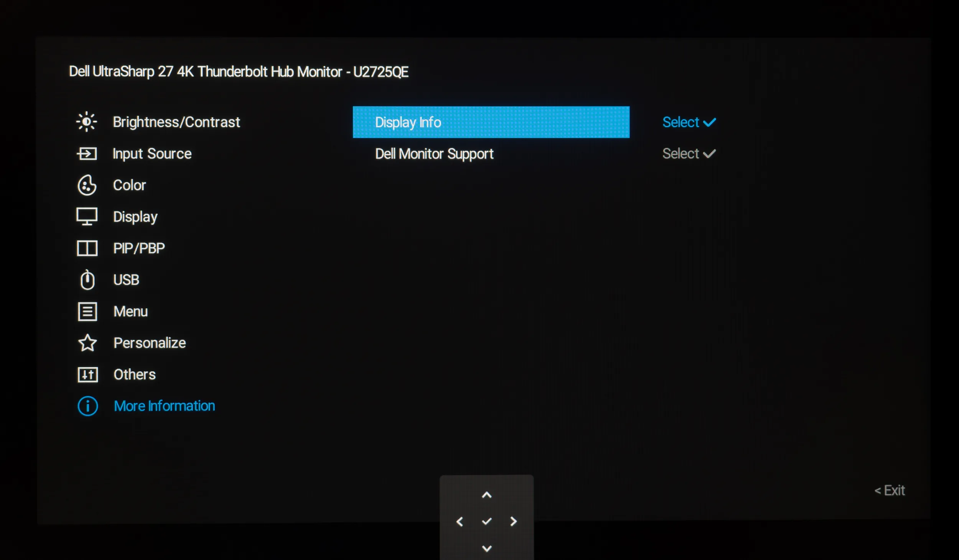Click the Brightness/Contrast sun icon

87,122
